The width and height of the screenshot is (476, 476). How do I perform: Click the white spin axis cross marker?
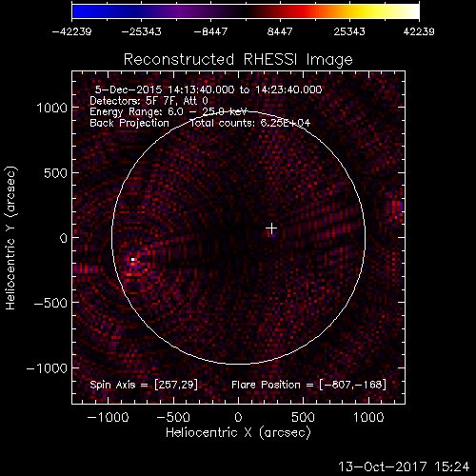click(271, 228)
